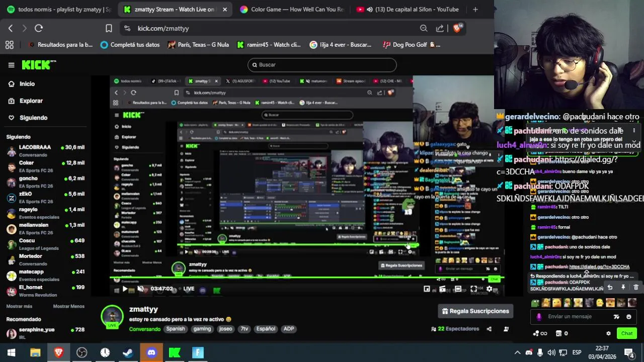Screen dimensions: 644x362
Task: Toggle picture-in-picture on the player
Action: click(427, 289)
